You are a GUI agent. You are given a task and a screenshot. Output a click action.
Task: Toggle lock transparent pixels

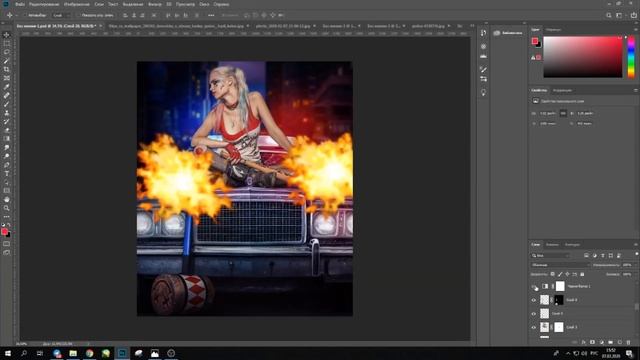click(552, 274)
